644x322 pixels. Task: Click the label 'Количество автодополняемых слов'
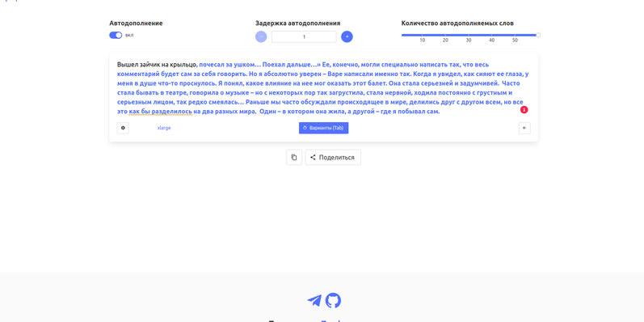click(457, 23)
